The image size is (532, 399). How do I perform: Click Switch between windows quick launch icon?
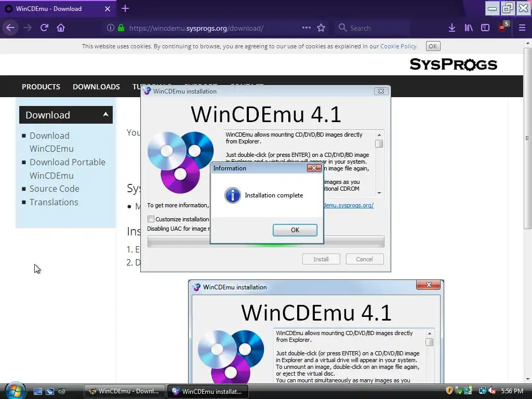click(x=50, y=391)
